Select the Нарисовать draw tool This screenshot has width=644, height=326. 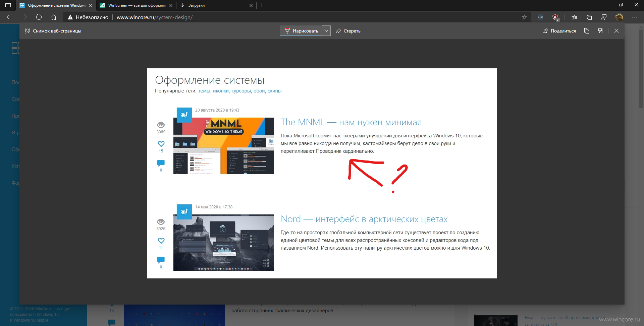point(301,31)
